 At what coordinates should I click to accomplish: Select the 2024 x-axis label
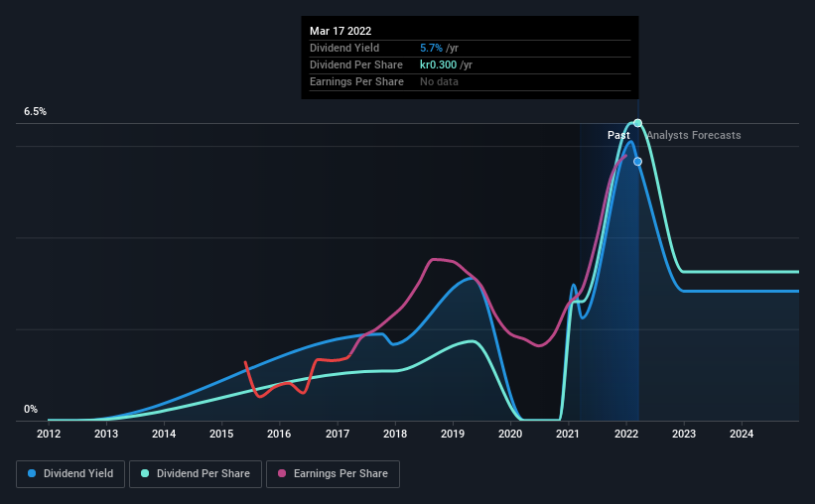click(742, 434)
